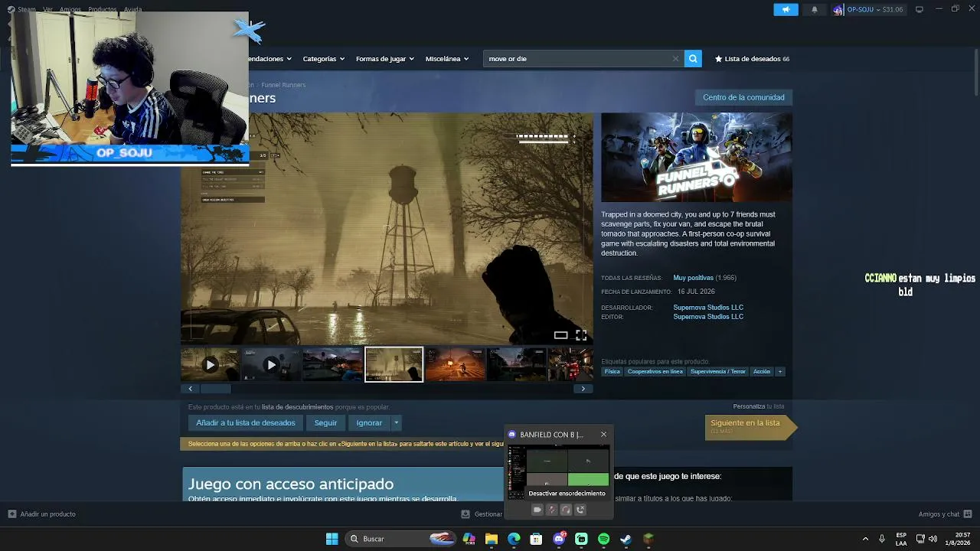Screen dimensions: 980x551
Task: Toggle deafen headphones in Discord popup
Action: pyautogui.click(x=566, y=510)
